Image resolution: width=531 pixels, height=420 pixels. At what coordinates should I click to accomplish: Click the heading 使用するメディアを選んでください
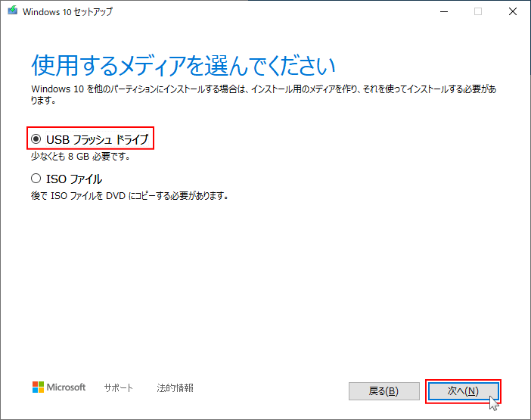click(183, 66)
